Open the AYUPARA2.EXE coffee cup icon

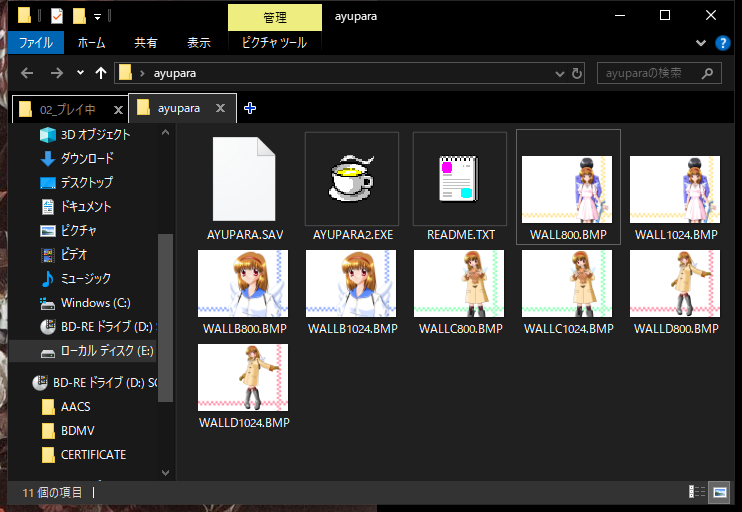coord(351,179)
